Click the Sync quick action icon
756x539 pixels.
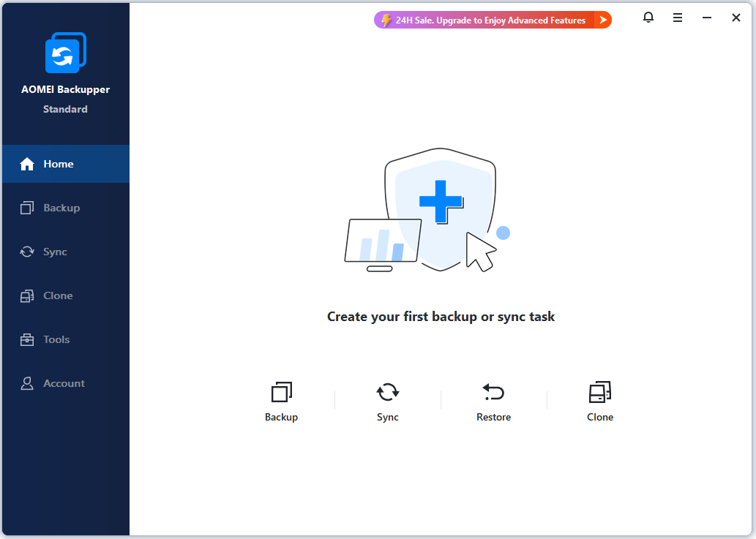coord(388,392)
